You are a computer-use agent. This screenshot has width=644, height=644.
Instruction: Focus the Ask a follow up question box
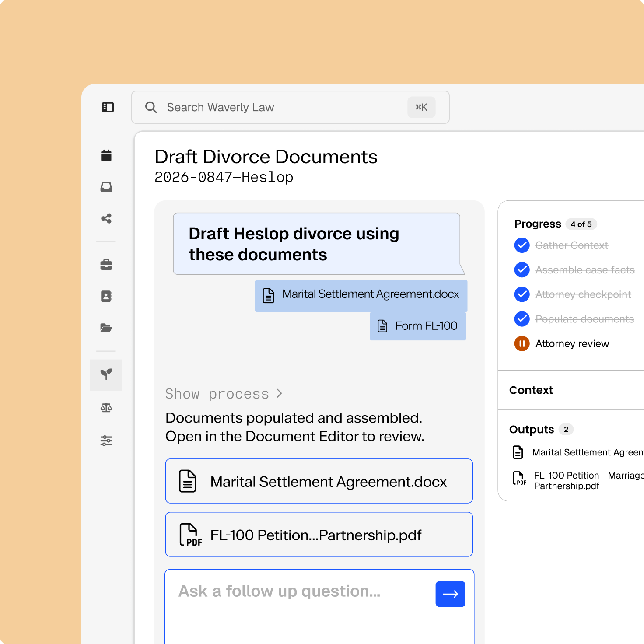(x=319, y=606)
